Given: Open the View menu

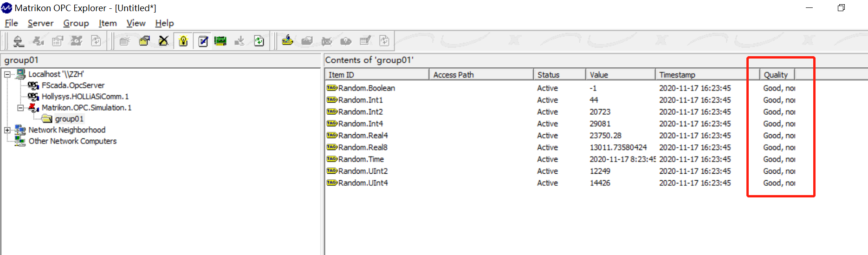Looking at the screenshot, I should tap(136, 23).
